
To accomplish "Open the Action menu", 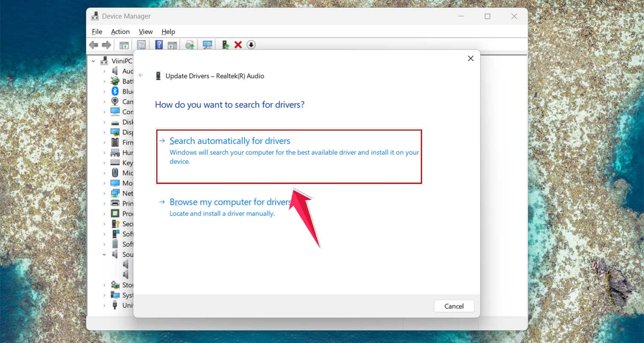I will (120, 31).
